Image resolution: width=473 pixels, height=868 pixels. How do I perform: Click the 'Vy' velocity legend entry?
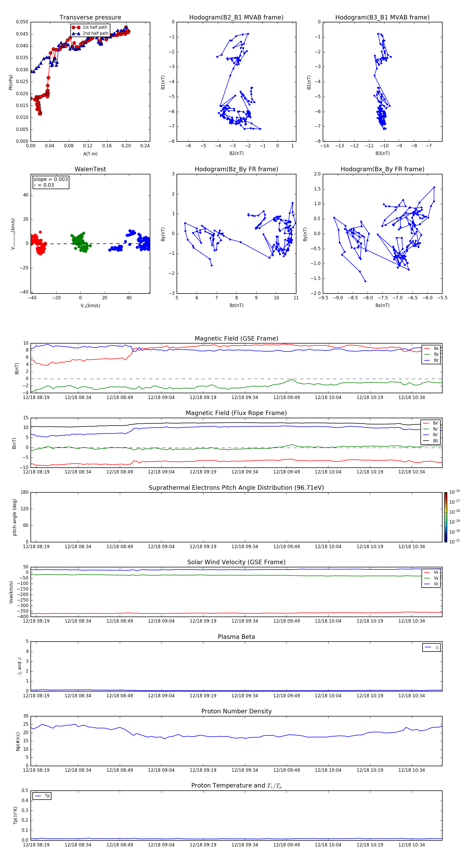(431, 578)
